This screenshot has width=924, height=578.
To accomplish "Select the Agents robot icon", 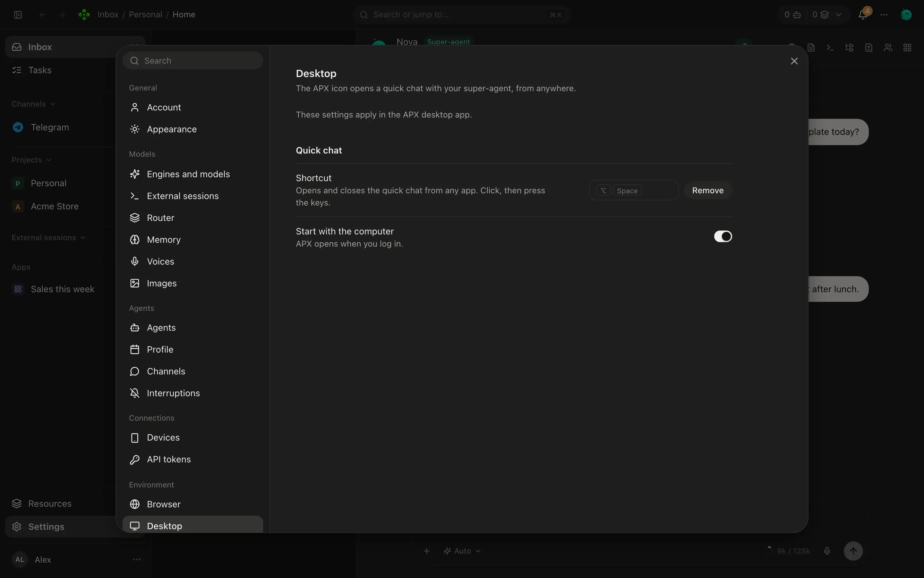I will 134,328.
